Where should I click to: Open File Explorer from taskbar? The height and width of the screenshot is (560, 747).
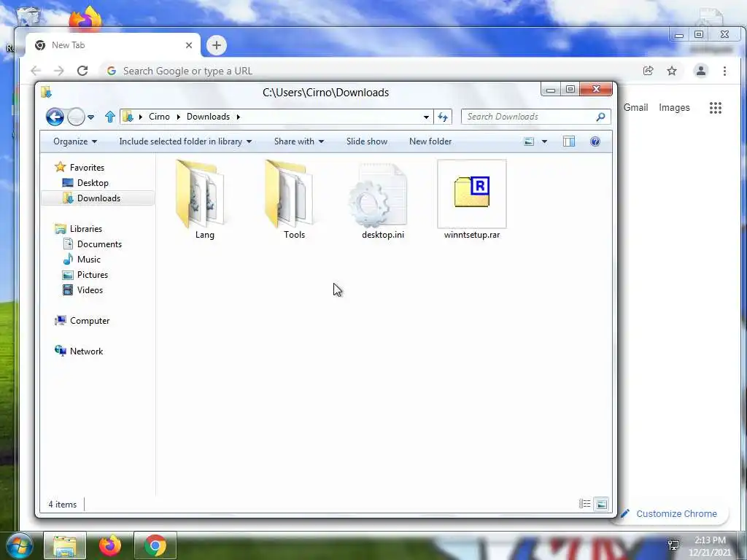tap(65, 545)
